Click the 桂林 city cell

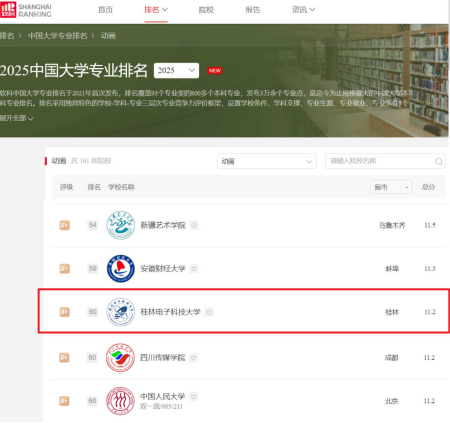(x=392, y=312)
